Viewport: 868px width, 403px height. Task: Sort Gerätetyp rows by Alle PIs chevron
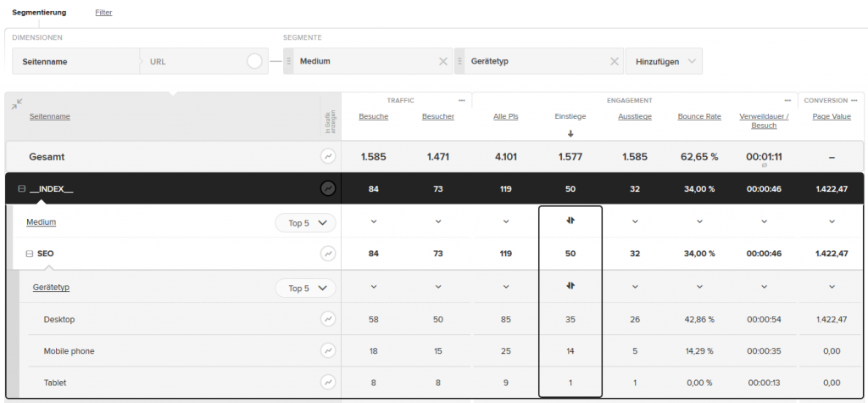click(x=506, y=287)
